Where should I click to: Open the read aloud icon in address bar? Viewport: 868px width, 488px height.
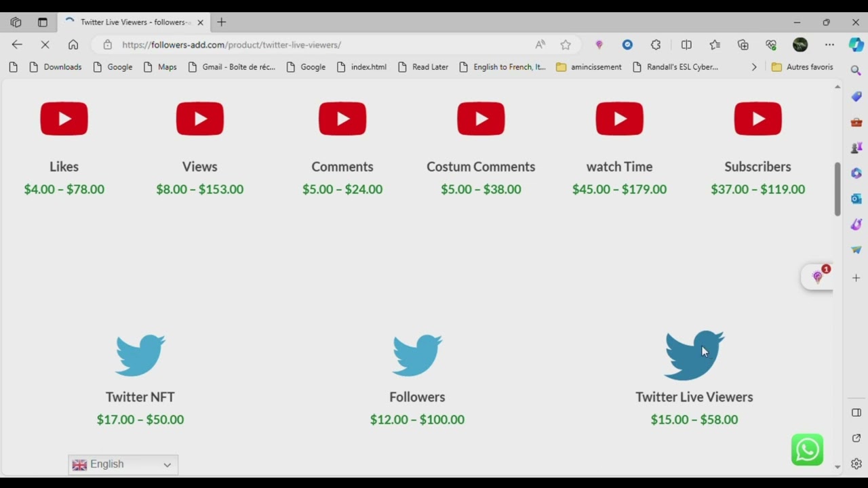point(540,45)
